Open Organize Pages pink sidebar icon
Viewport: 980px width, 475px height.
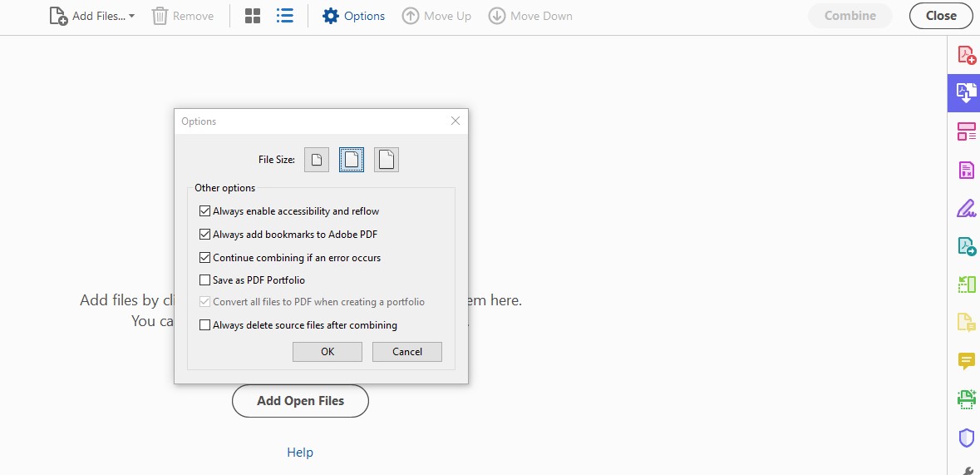click(967, 131)
